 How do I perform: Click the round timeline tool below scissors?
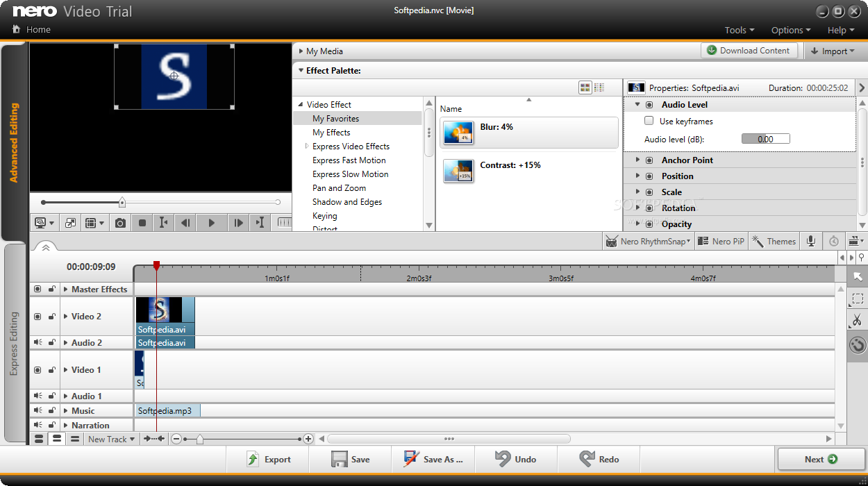[858, 344]
